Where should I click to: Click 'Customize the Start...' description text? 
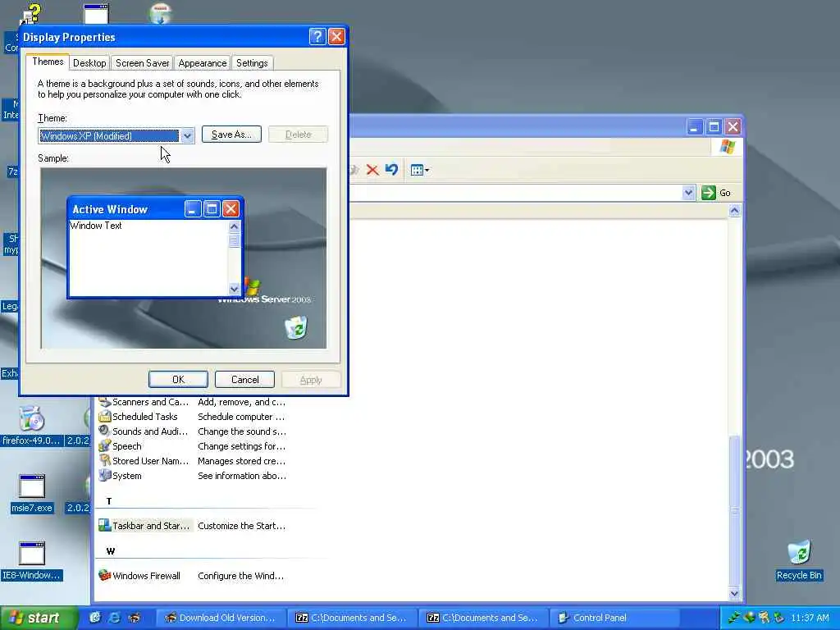[241, 526]
